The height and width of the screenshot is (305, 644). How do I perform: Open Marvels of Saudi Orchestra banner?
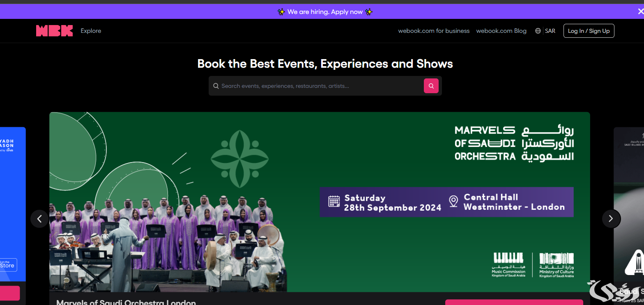pos(320,202)
